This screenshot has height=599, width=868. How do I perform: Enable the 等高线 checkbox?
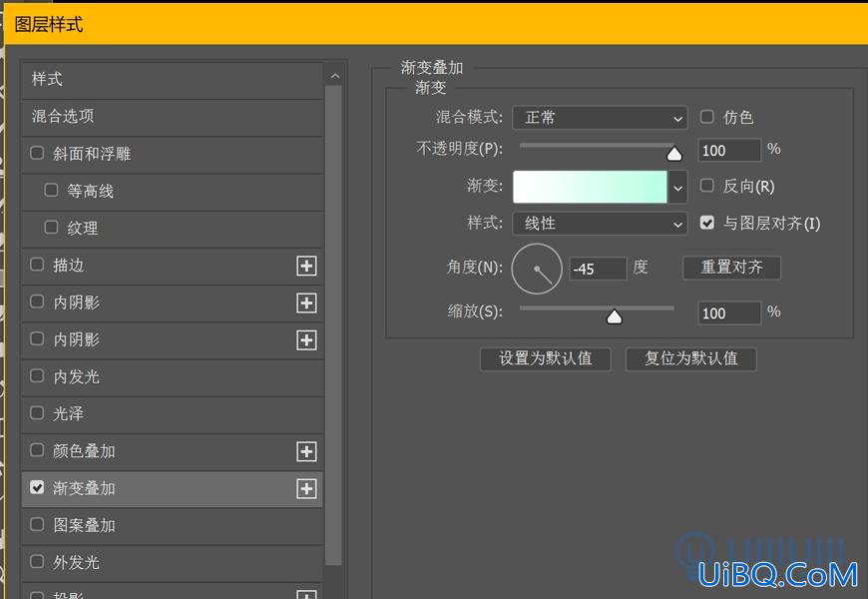tap(52, 190)
